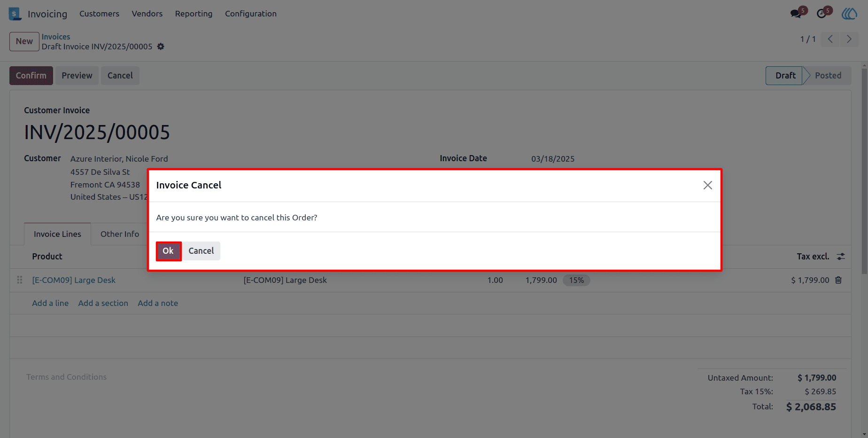Open column options adjust icon

point(841,257)
